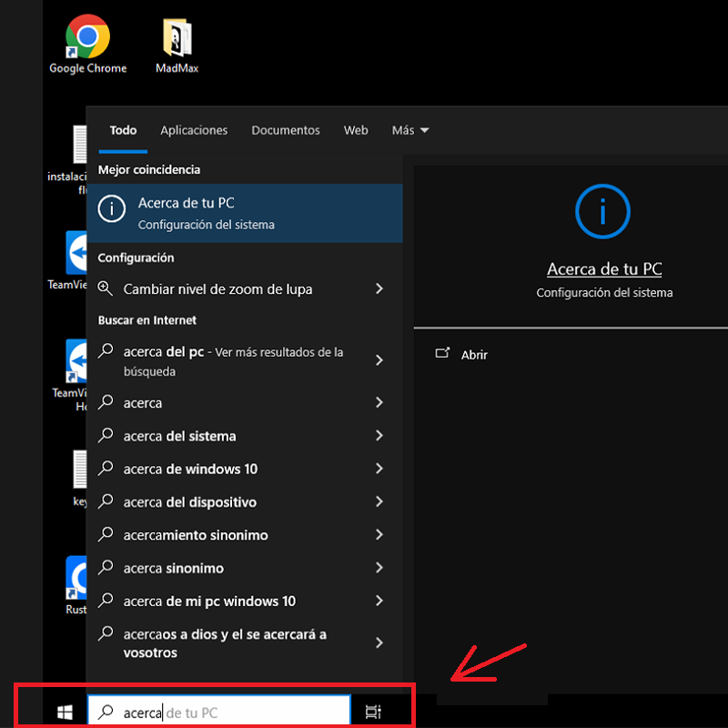728x728 pixels.
Task: Expand arrow for 'acerca del dispositivo'
Action: 379,501
